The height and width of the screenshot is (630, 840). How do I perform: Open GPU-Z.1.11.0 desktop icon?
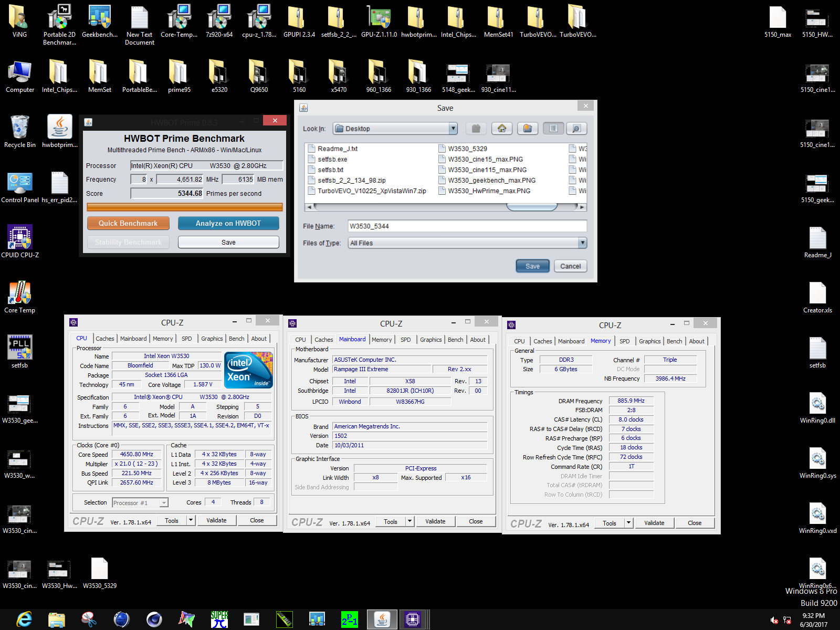click(x=379, y=21)
